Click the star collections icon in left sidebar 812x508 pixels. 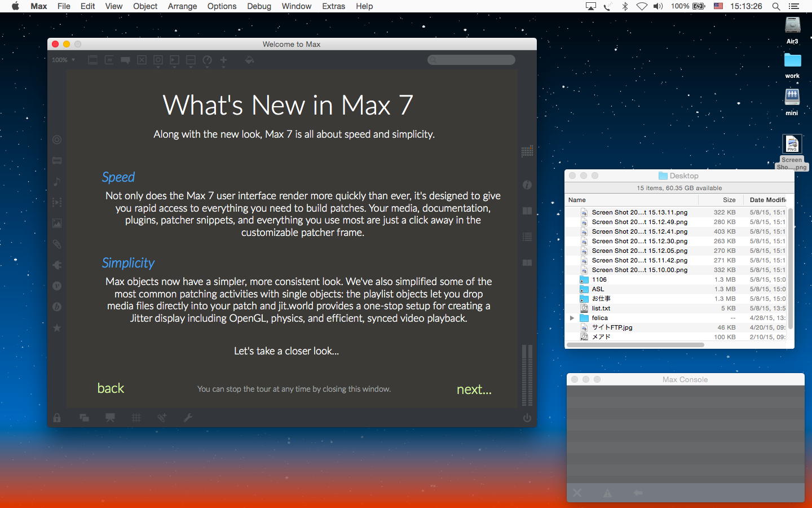pyautogui.click(x=57, y=328)
